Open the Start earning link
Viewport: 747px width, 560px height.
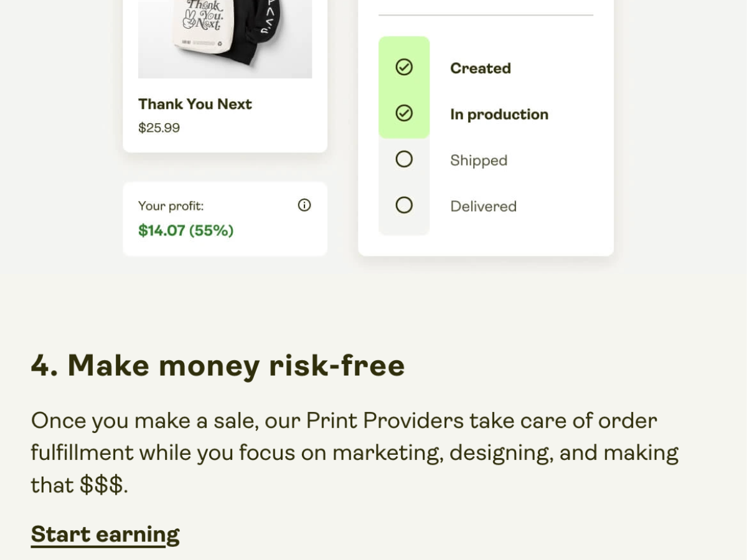tap(105, 534)
